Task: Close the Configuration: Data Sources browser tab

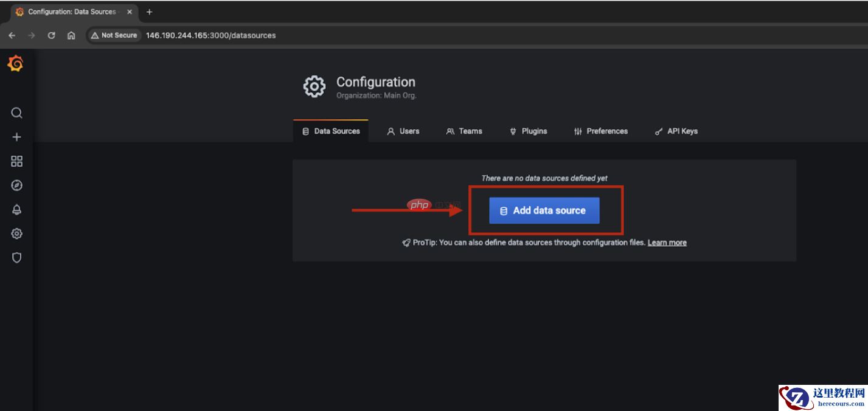Action: click(129, 12)
